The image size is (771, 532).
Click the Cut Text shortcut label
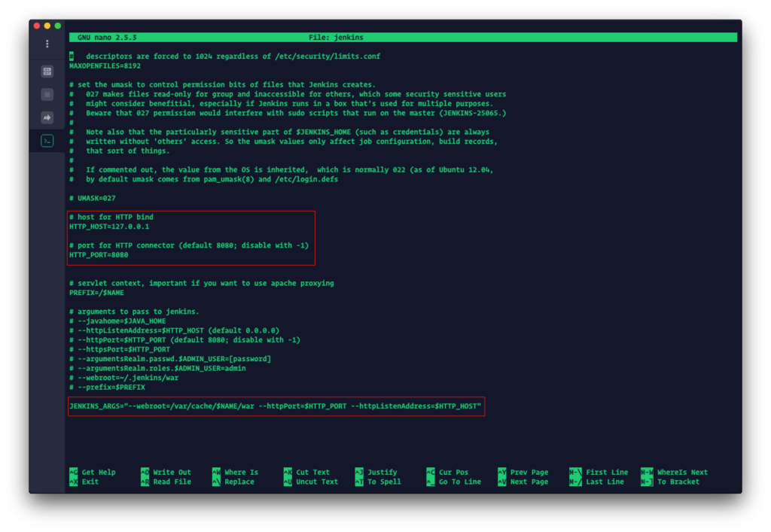pos(312,473)
